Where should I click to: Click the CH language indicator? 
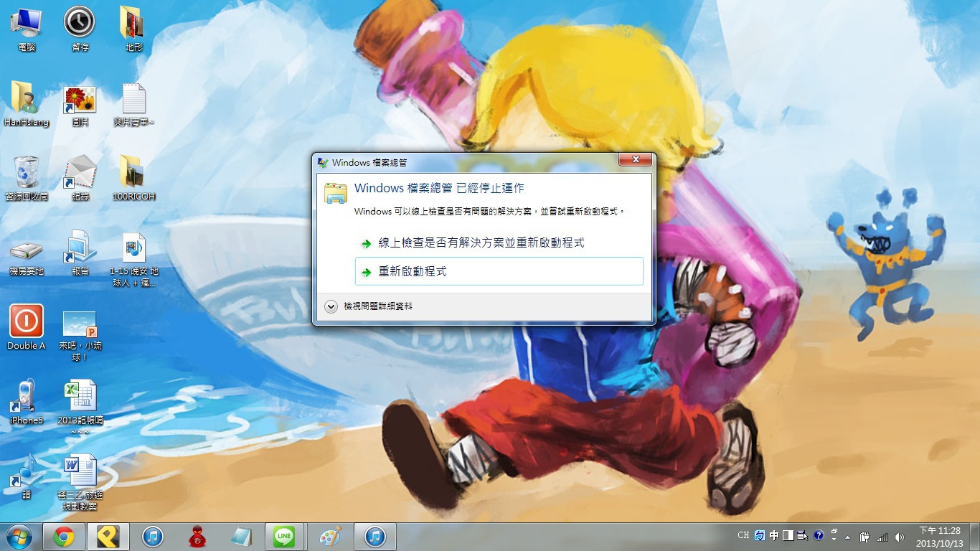pos(743,535)
